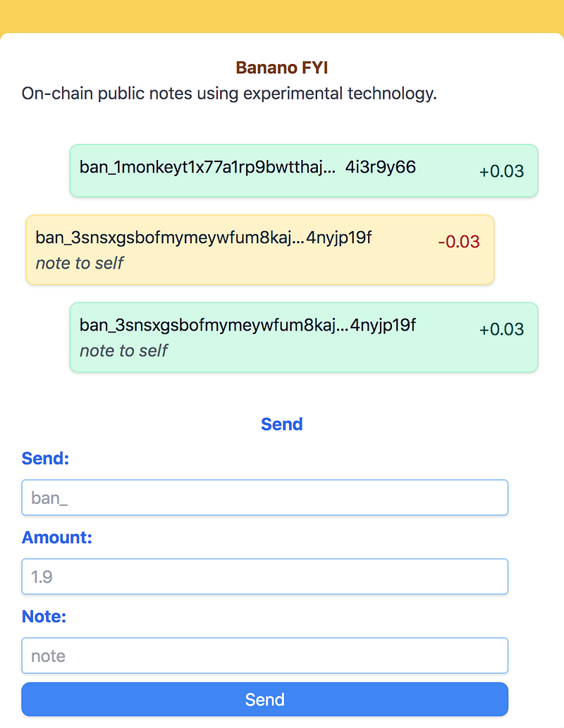Click the 'Amount:' field label
This screenshot has height=728, width=564.
[56, 538]
